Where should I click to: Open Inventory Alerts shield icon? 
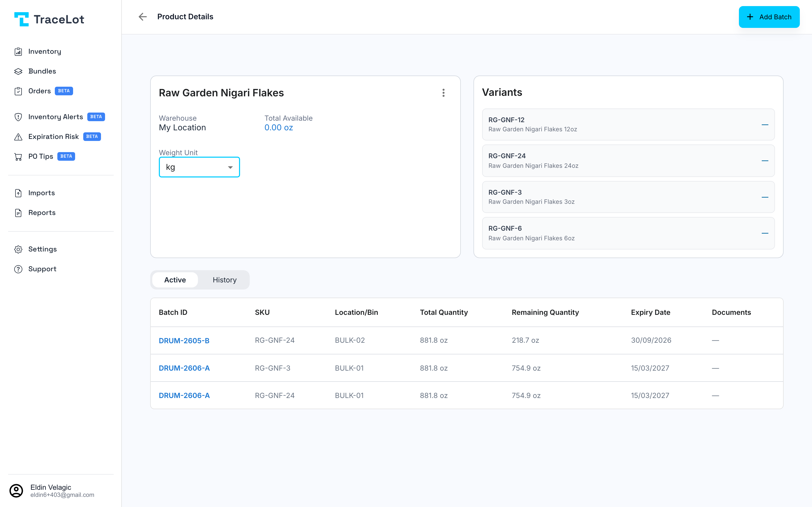(18, 117)
